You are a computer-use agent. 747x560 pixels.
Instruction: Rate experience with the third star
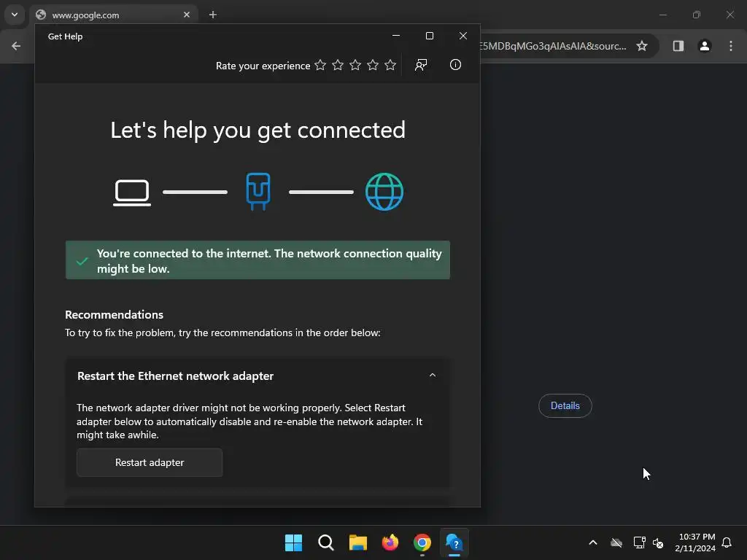coord(355,65)
